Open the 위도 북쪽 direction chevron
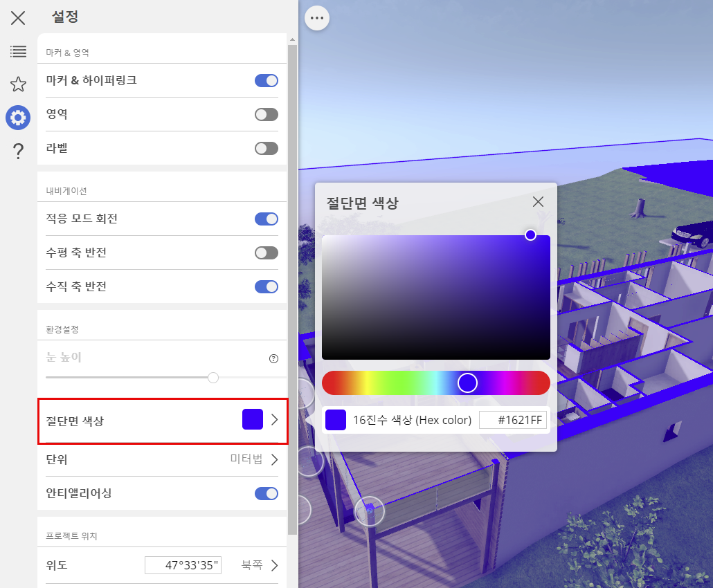713x588 pixels. (x=274, y=565)
